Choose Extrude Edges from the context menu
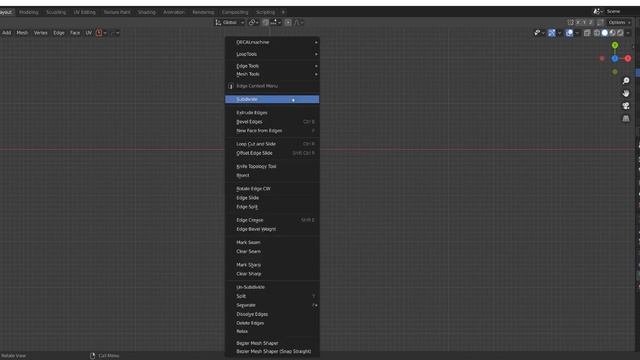The image size is (640, 360). pos(272,113)
